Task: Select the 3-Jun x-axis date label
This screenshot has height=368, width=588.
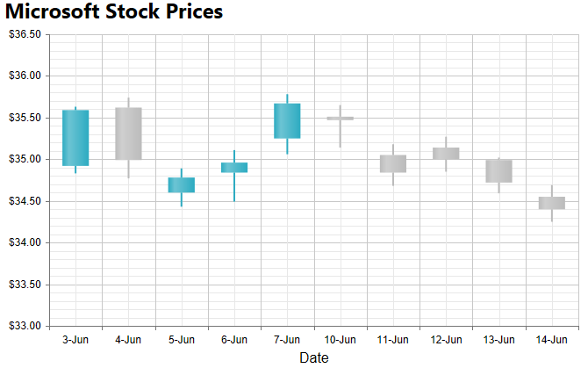Action: coord(75,339)
